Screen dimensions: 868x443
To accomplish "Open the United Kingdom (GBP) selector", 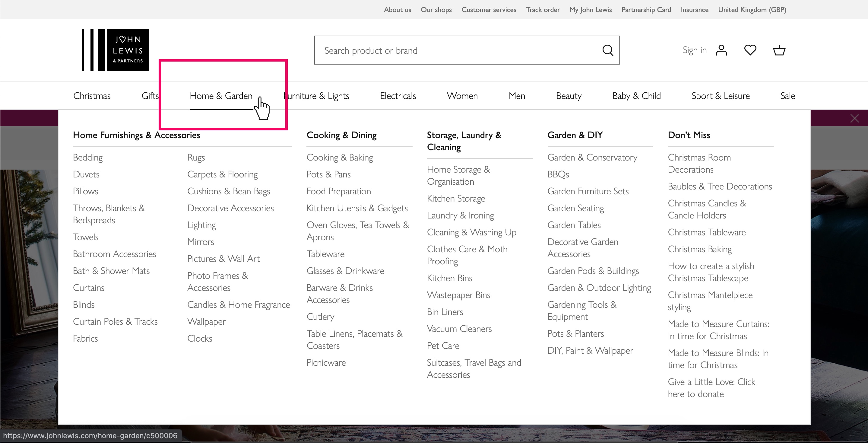I will coord(752,9).
